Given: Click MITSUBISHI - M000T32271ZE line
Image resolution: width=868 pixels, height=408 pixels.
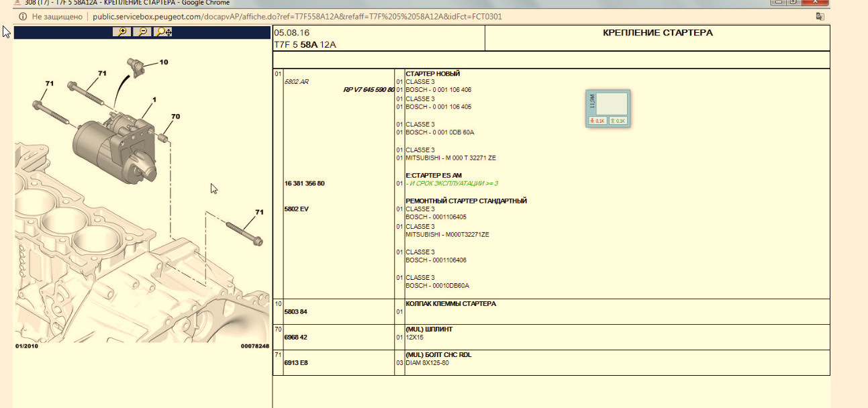Looking at the screenshot, I should [x=447, y=235].
